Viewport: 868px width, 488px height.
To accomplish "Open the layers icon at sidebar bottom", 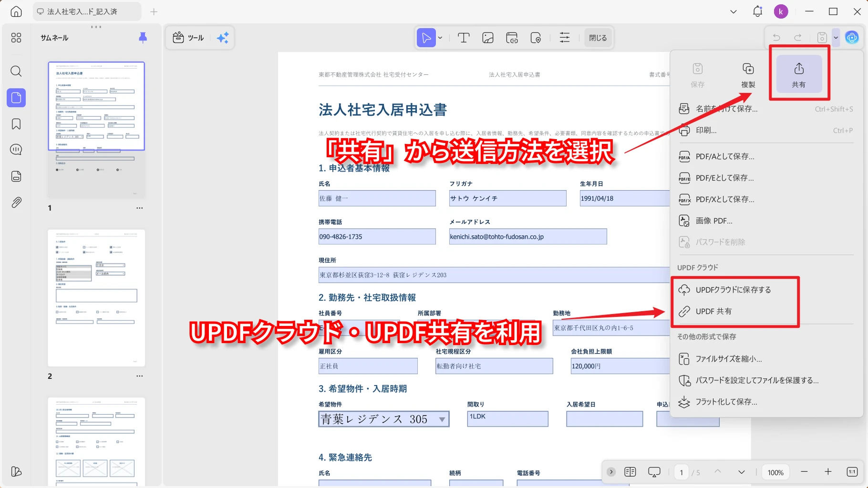I will pos(16,471).
